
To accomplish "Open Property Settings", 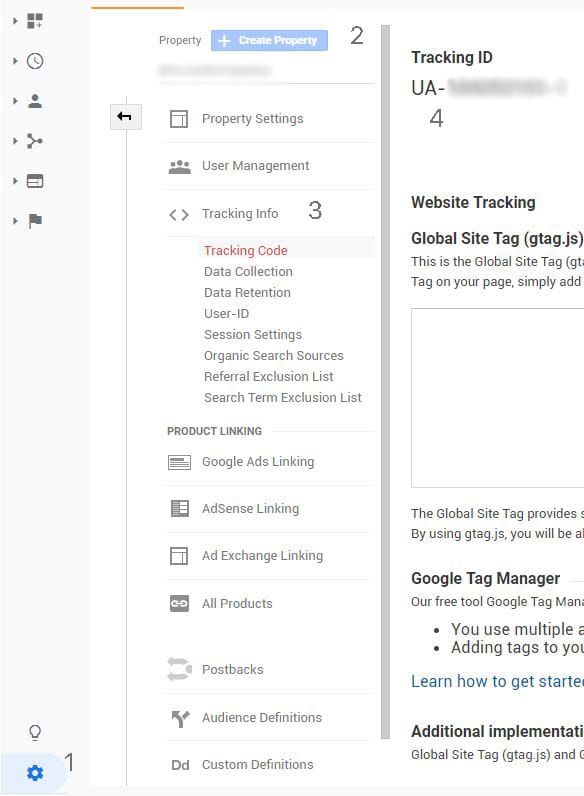I will click(252, 119).
